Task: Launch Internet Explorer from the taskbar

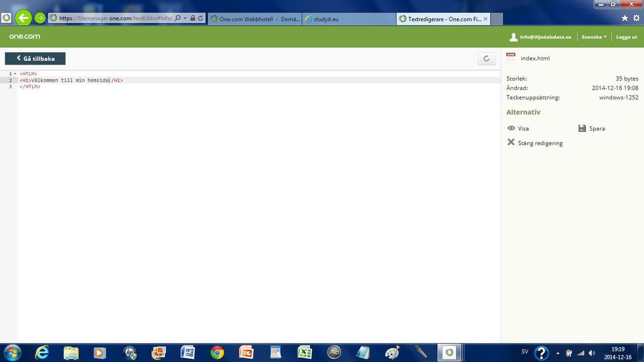Action: tap(42, 353)
